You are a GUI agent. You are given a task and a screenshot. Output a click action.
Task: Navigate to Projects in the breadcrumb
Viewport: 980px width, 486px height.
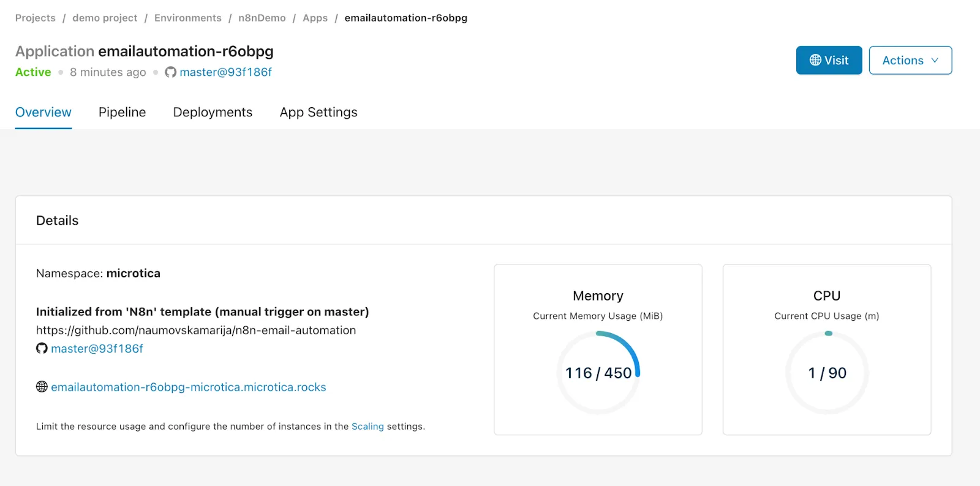point(36,18)
